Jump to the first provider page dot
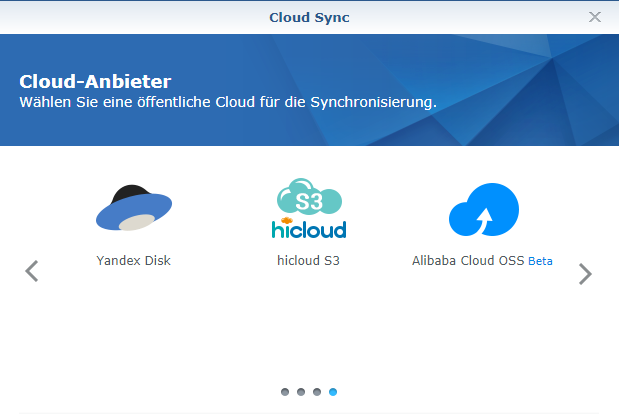The height and width of the screenshot is (414, 619). (285, 392)
